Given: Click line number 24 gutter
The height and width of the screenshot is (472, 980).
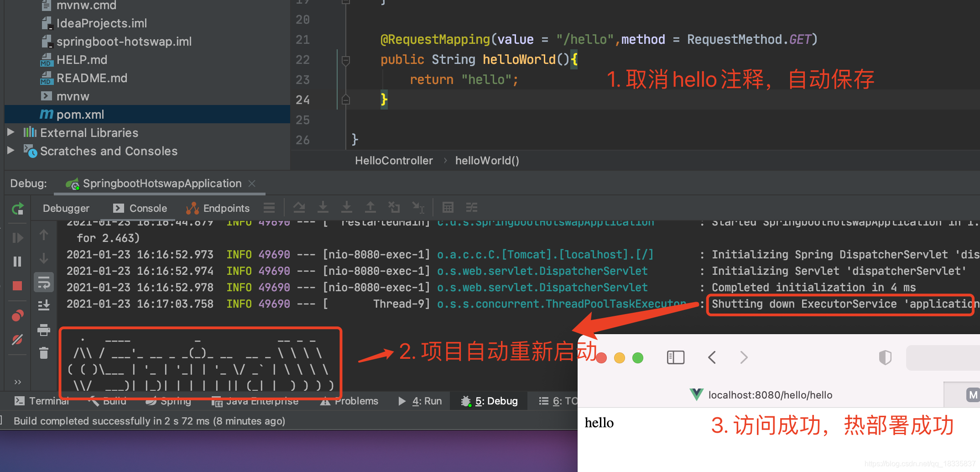Looking at the screenshot, I should pyautogui.click(x=302, y=100).
